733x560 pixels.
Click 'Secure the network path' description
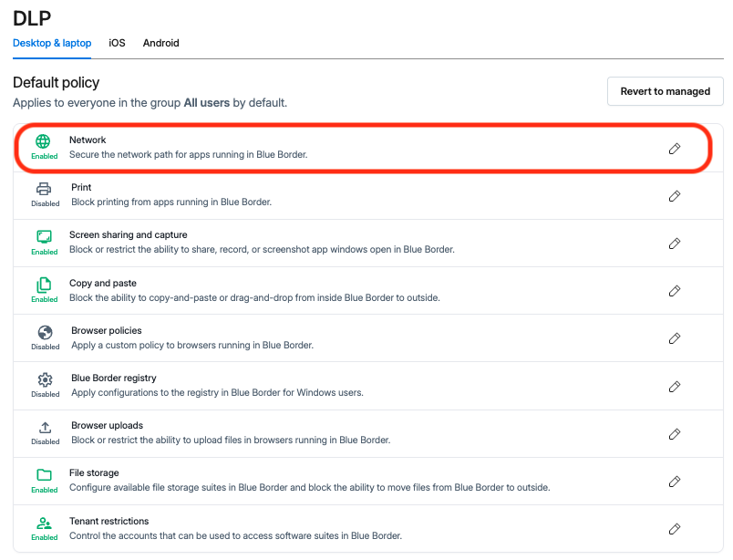tap(189, 154)
